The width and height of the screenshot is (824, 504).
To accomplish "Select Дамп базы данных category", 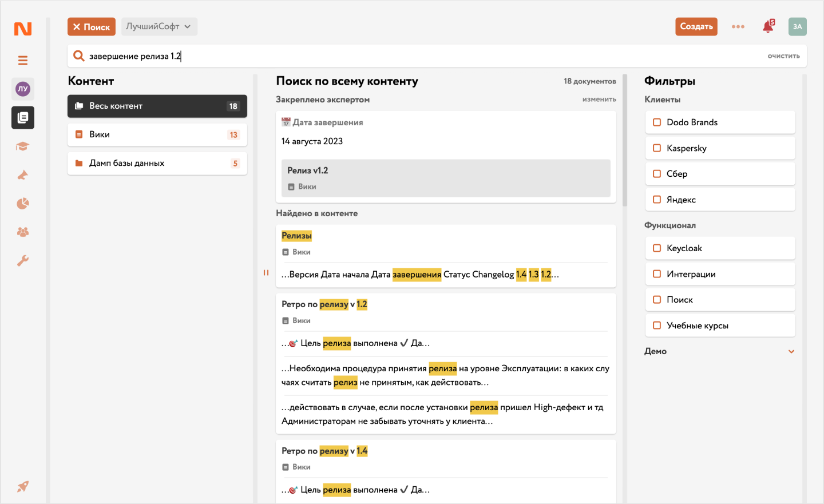I will tap(157, 164).
